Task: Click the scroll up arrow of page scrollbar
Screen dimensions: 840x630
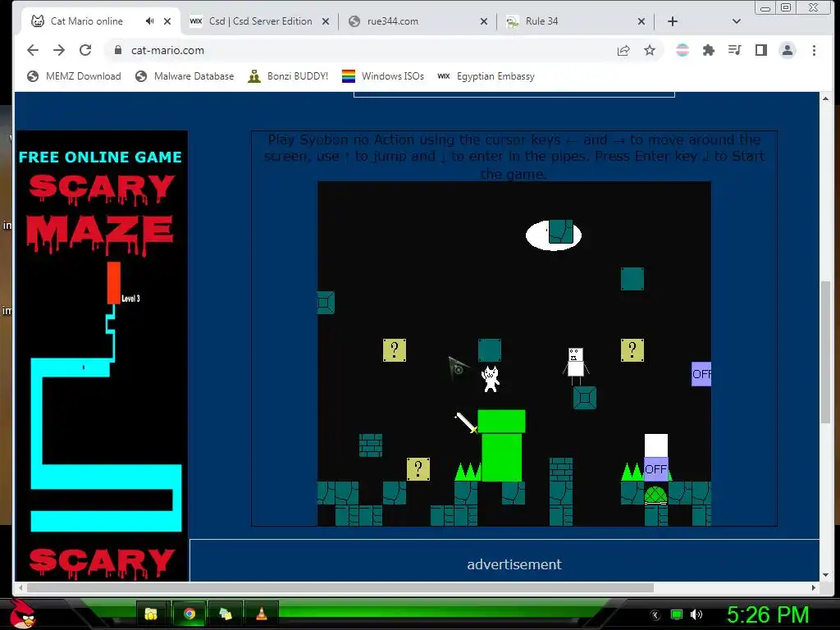Action: point(825,98)
